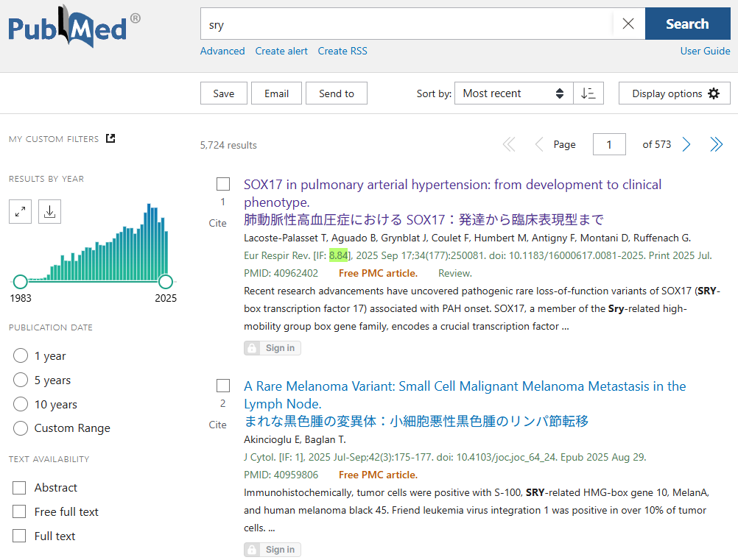Screen dimensions: 738x560
Task: Open the User Guide link
Action: [x=705, y=51]
